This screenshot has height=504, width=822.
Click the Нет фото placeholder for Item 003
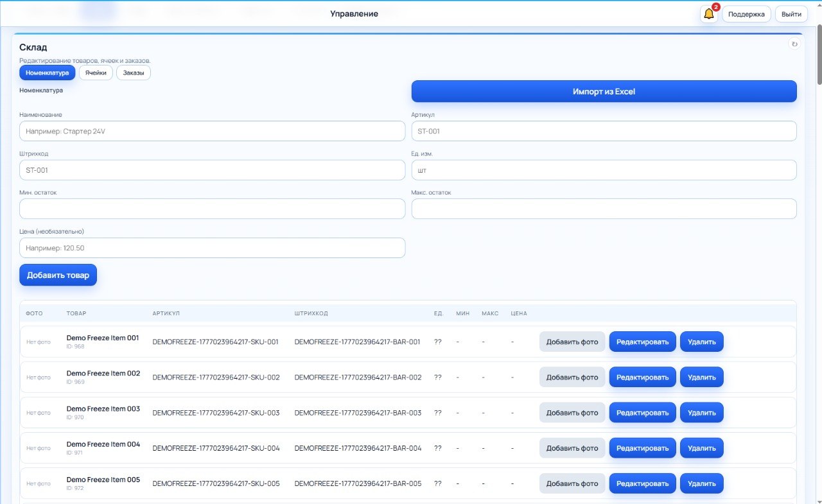pos(39,413)
